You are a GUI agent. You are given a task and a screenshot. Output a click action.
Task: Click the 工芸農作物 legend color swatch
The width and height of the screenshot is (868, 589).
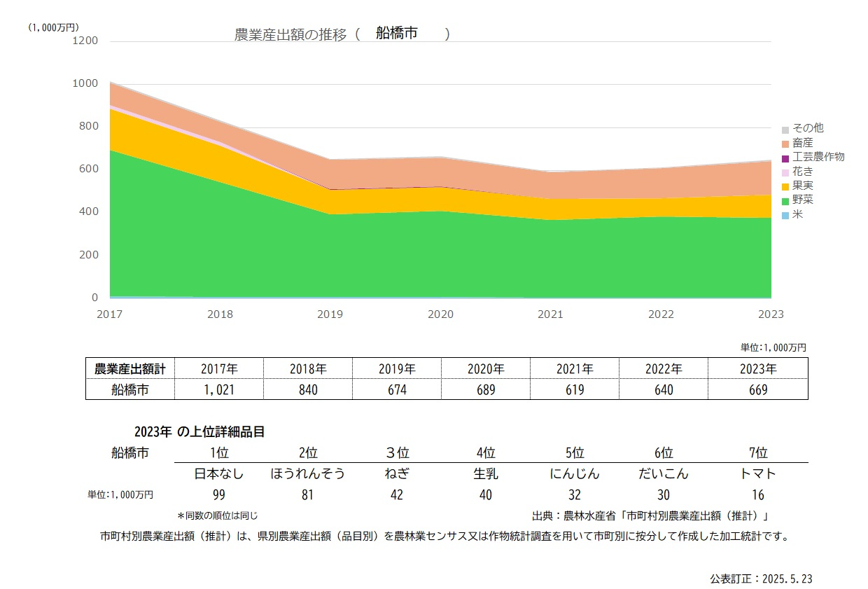click(785, 158)
